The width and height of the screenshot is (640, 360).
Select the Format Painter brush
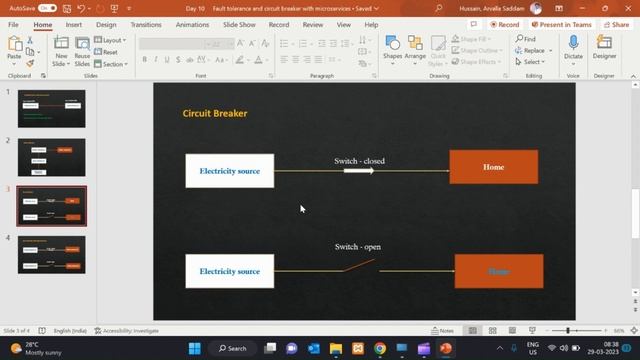pos(30,63)
